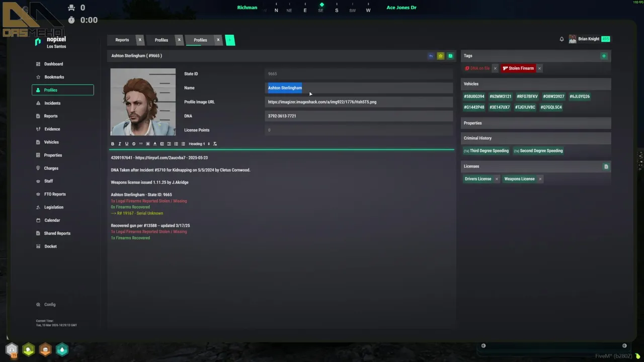Insert a bullet list in editor
The height and width of the screenshot is (362, 644).
click(x=183, y=144)
